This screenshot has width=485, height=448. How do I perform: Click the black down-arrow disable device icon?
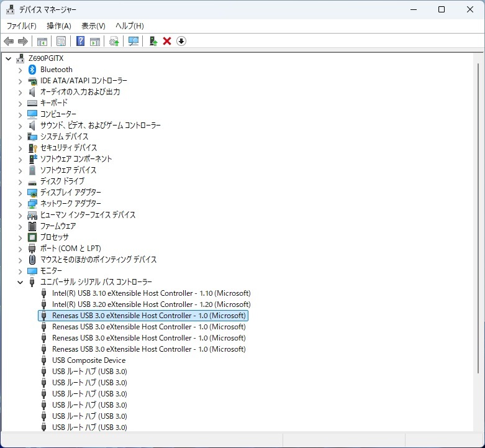(181, 41)
